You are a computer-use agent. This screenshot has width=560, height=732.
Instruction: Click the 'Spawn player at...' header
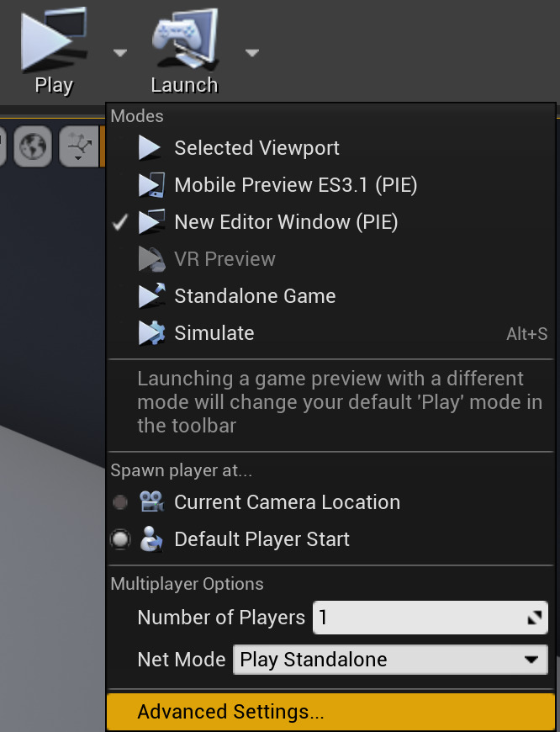[x=181, y=470]
